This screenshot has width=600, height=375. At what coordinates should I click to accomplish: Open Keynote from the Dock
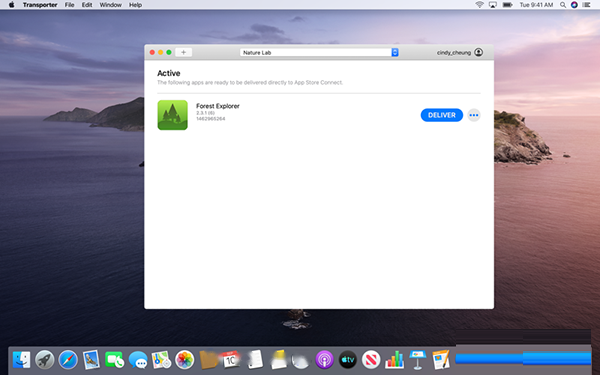(417, 360)
